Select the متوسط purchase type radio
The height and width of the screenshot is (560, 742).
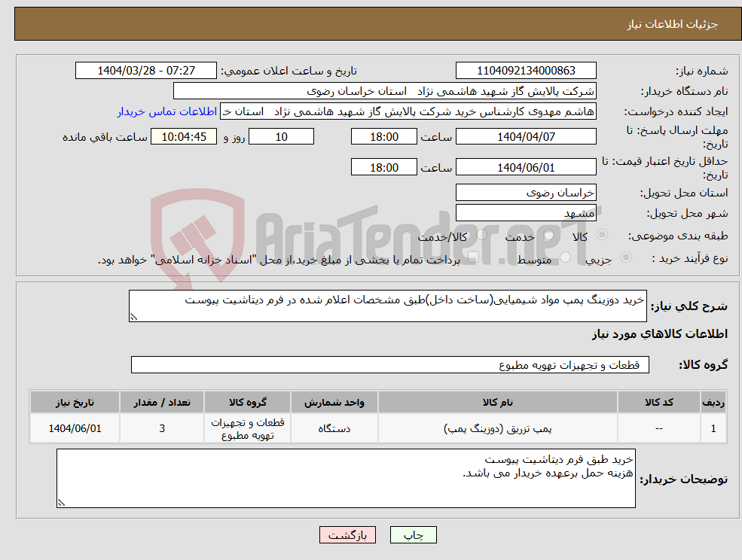point(566,257)
